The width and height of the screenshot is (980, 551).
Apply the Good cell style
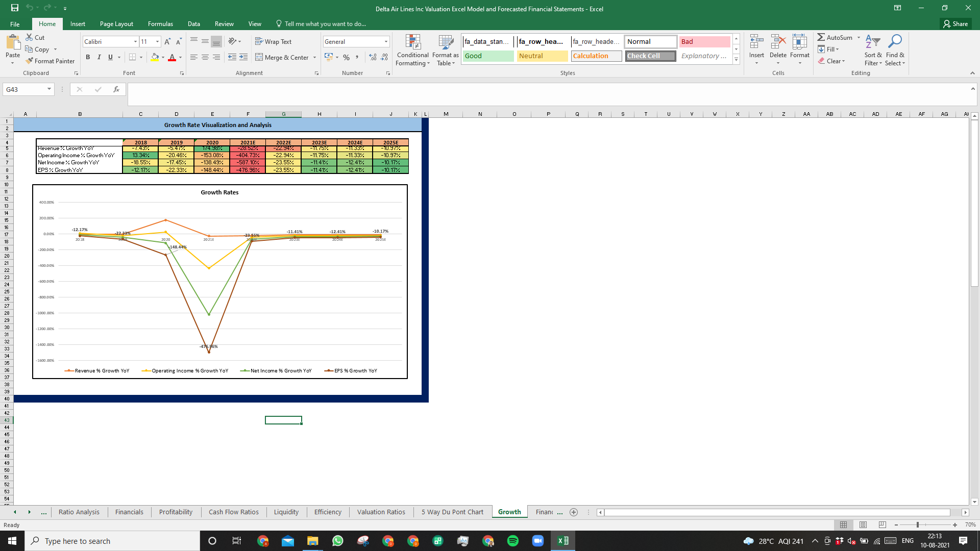coord(488,56)
